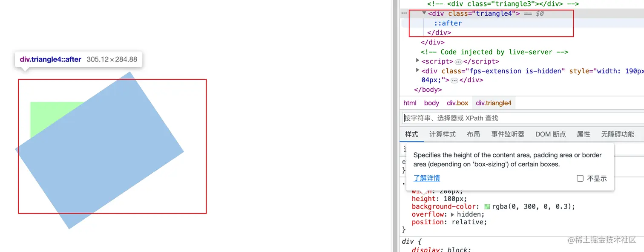This screenshot has width=644, height=252.
Task: Select the closing </div> under ::after
Action: tap(439, 33)
